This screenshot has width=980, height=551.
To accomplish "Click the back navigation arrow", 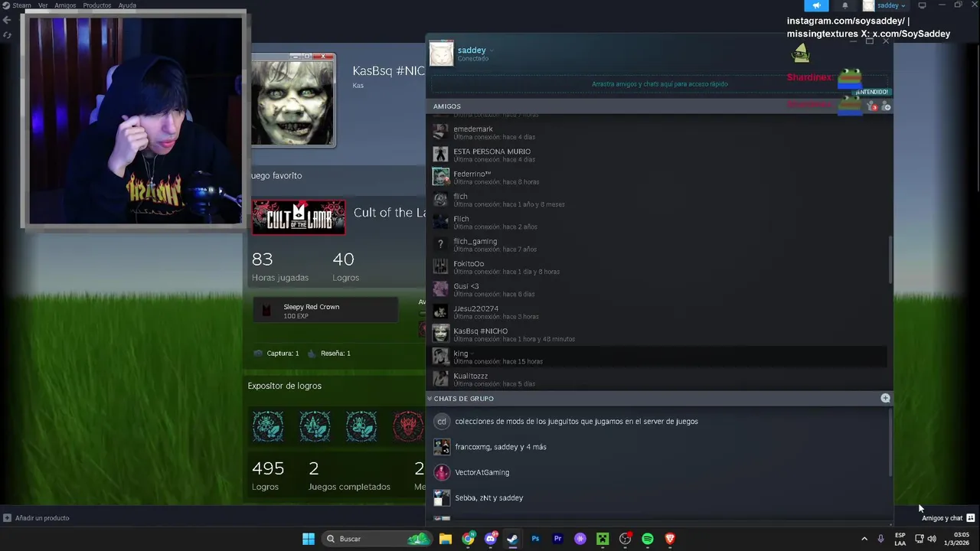I will pyautogui.click(x=7, y=21).
